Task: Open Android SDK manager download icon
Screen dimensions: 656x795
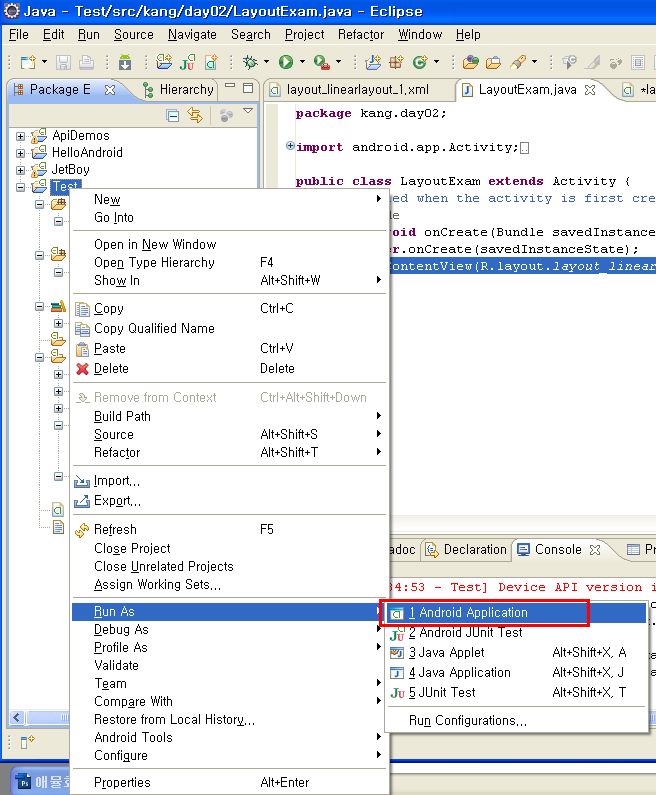Action: 125,62
